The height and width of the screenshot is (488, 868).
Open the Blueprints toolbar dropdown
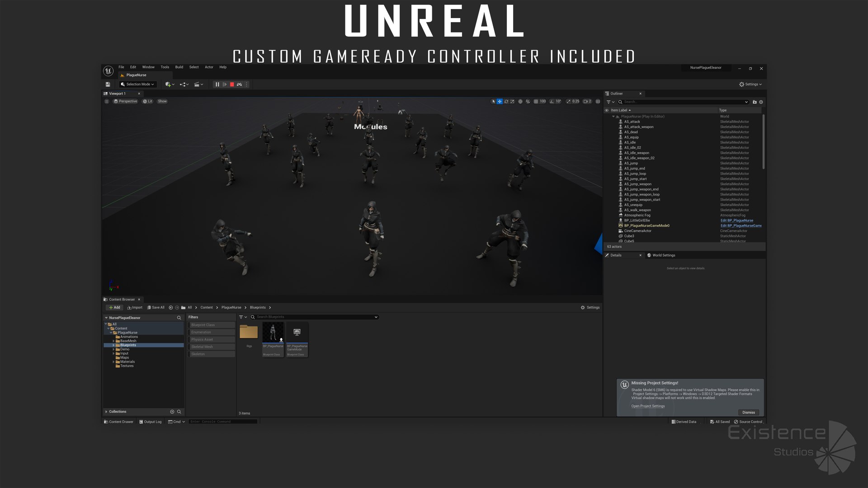(184, 84)
